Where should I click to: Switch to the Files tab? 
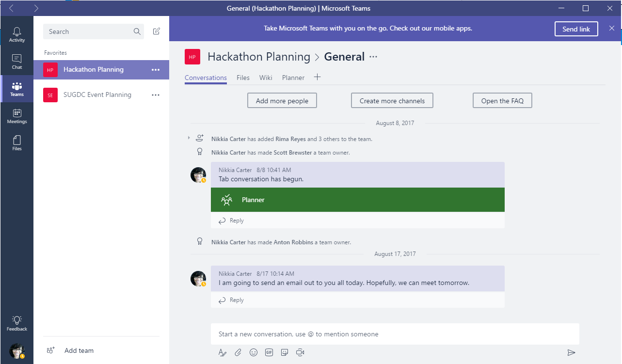tap(243, 78)
